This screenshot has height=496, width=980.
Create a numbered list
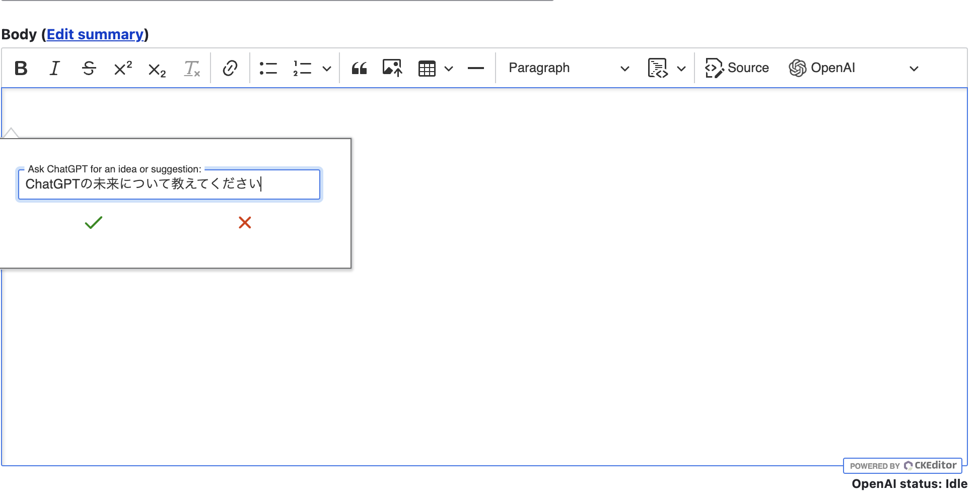coord(302,68)
